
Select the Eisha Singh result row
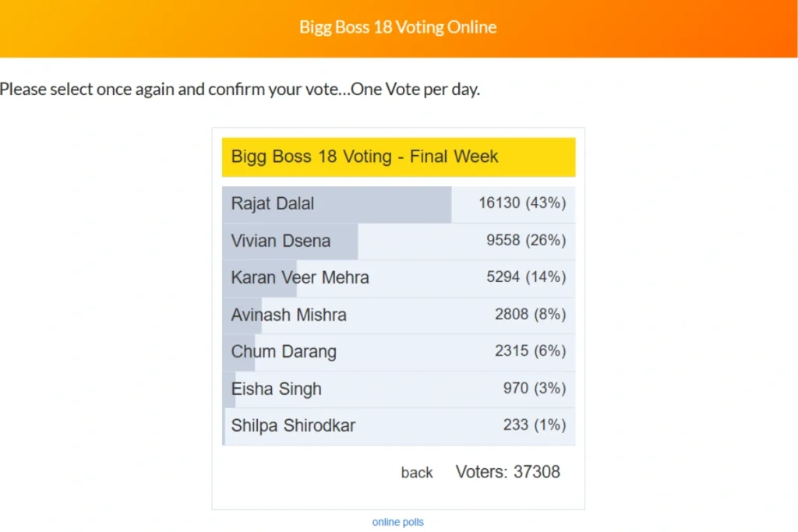coord(398,389)
